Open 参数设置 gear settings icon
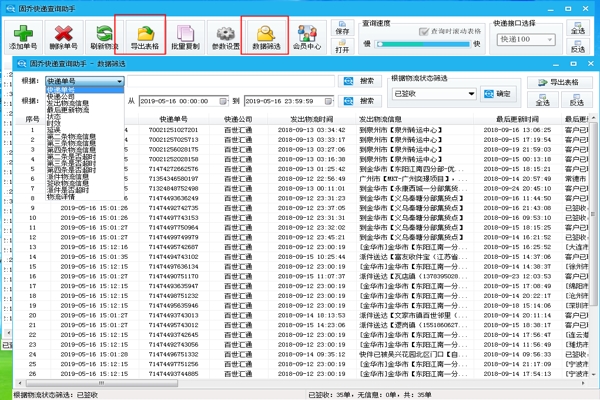Image resolution: width=600 pixels, height=400 pixels. coord(226,37)
